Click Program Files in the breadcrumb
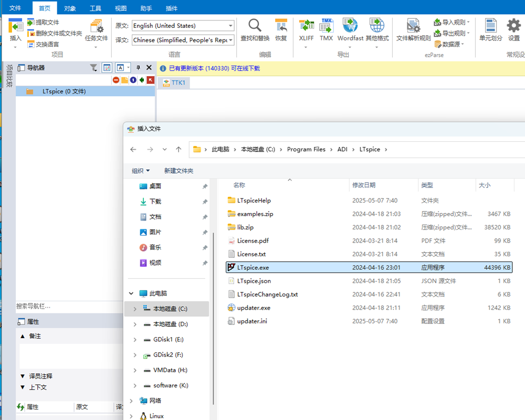 [306, 150]
